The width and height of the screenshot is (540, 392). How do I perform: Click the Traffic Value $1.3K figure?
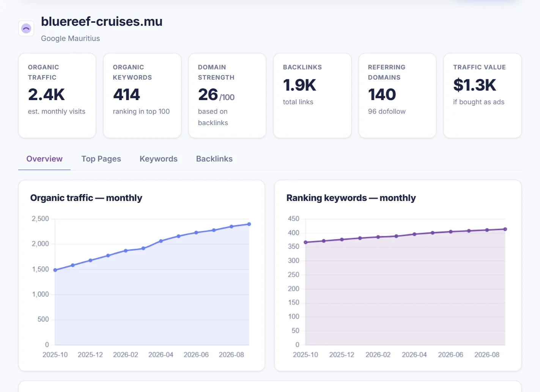click(x=475, y=85)
